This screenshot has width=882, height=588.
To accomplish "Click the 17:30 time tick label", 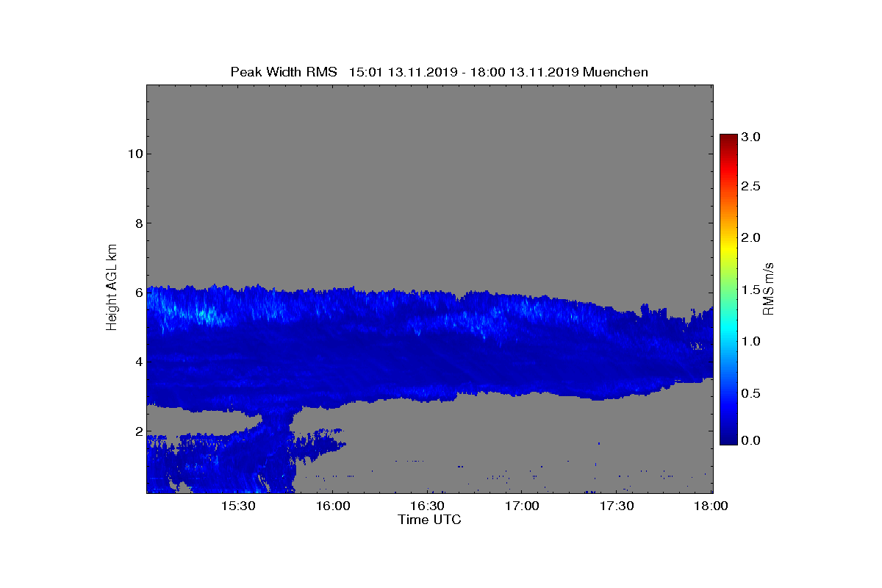I will pyautogui.click(x=617, y=506).
